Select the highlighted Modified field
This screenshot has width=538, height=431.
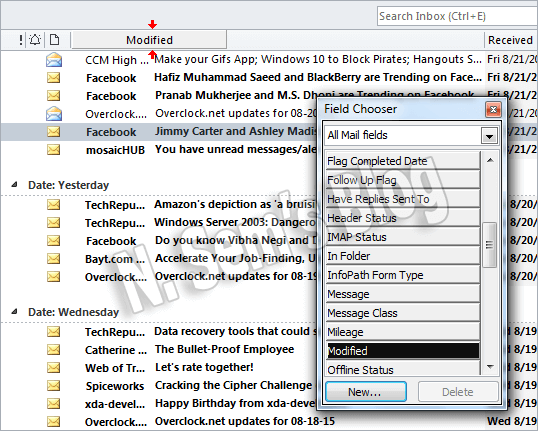[x=403, y=351]
